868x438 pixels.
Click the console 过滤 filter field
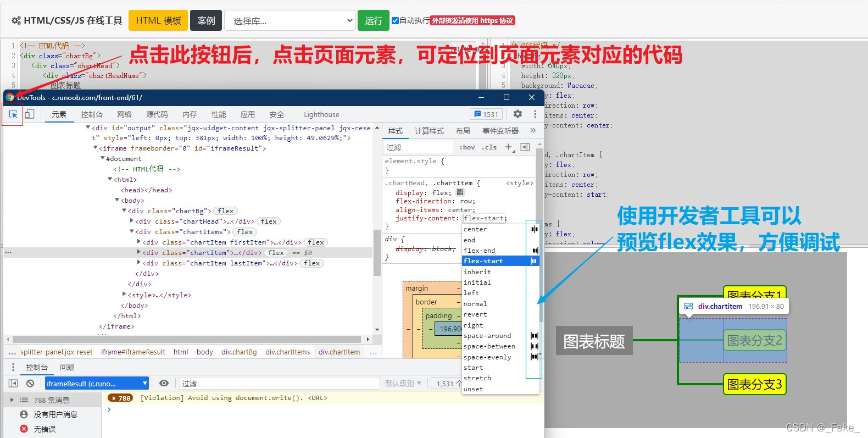pyautogui.click(x=279, y=383)
